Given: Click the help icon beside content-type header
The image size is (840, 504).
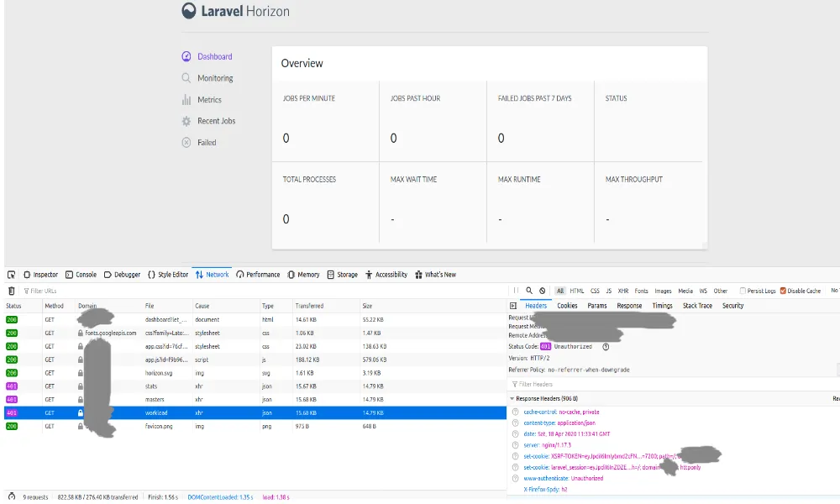Looking at the screenshot, I should click(516, 423).
